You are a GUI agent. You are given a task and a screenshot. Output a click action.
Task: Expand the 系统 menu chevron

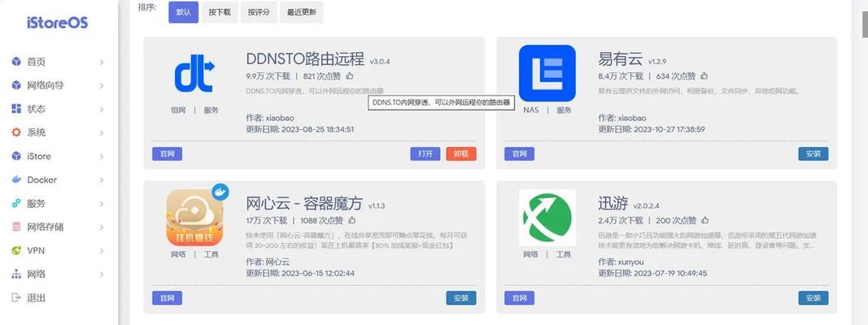tap(102, 133)
